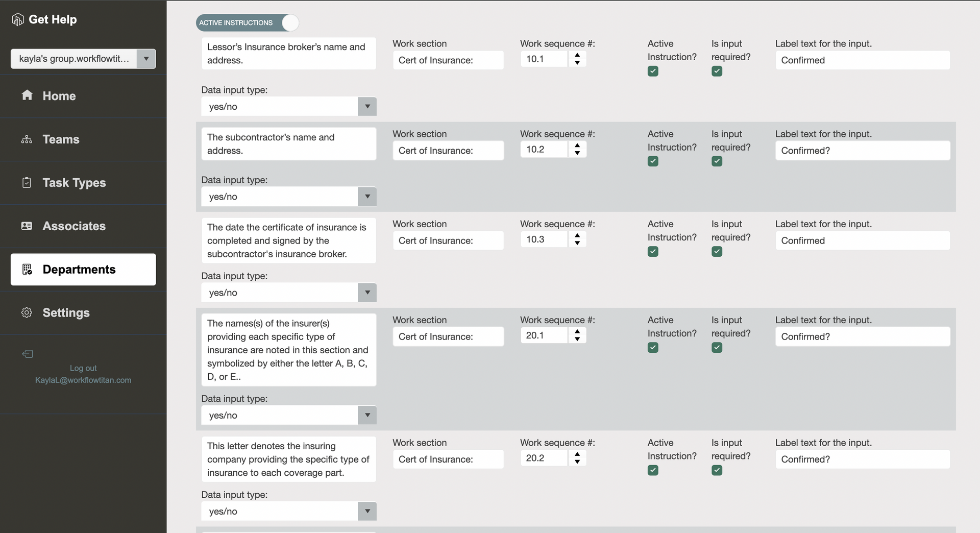Uncheck Active Instruction for sequence 20.2
This screenshot has width=980, height=533.
(653, 470)
